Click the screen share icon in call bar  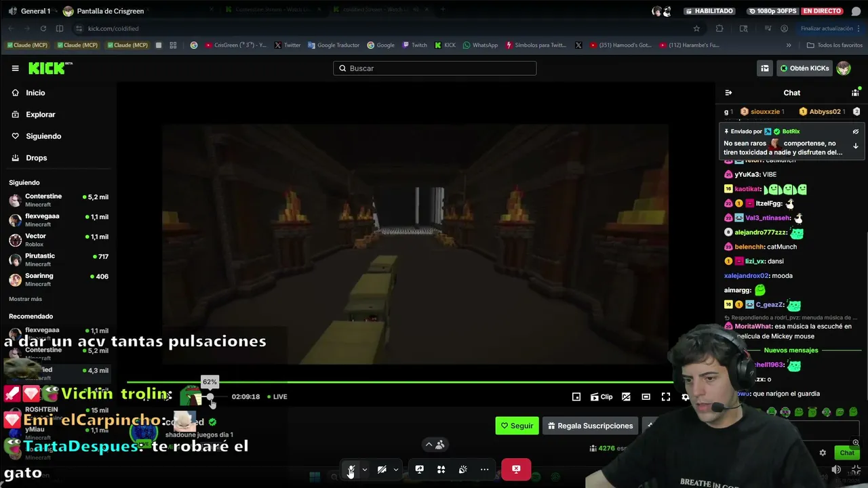click(x=419, y=469)
